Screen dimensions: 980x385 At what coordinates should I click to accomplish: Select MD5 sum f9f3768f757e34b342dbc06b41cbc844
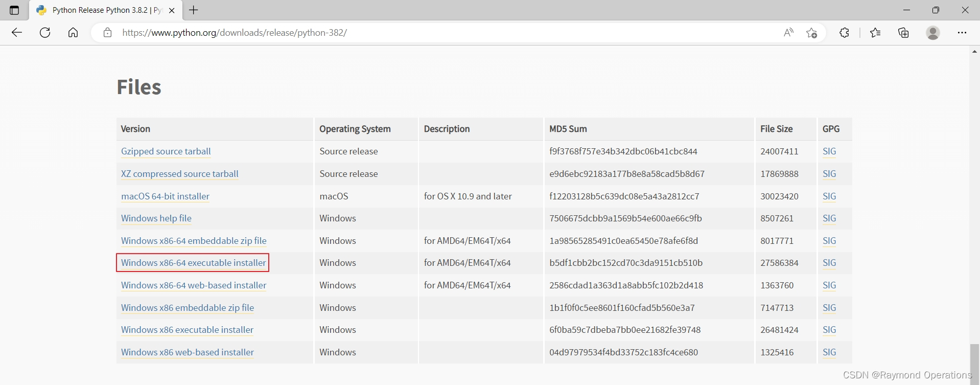pos(623,151)
